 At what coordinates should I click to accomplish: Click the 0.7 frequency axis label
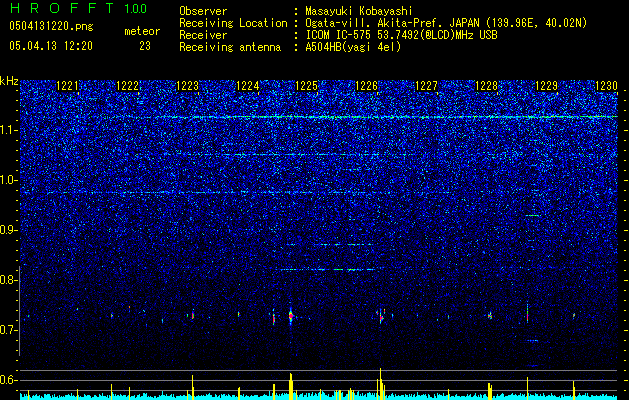coord(9,330)
